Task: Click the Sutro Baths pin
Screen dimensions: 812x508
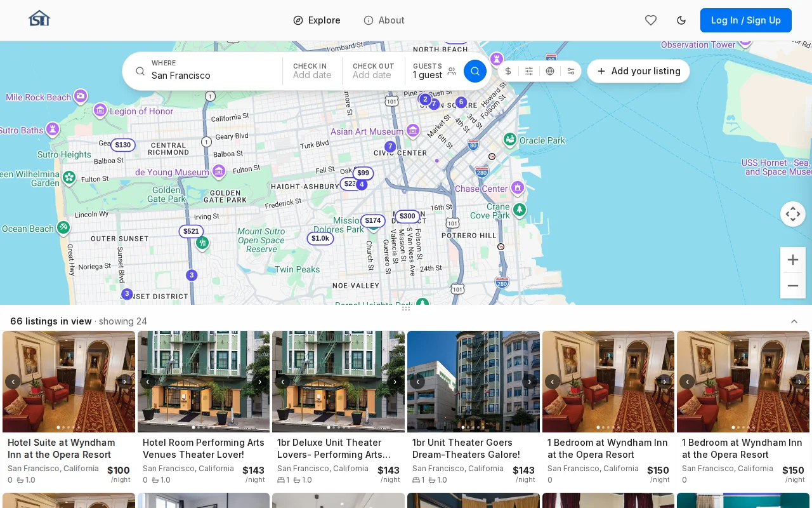Action: point(53,129)
